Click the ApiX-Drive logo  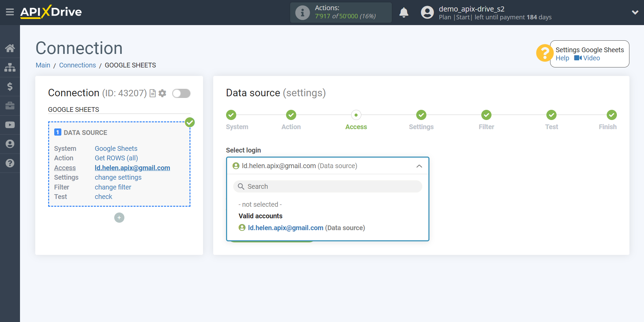51,12
